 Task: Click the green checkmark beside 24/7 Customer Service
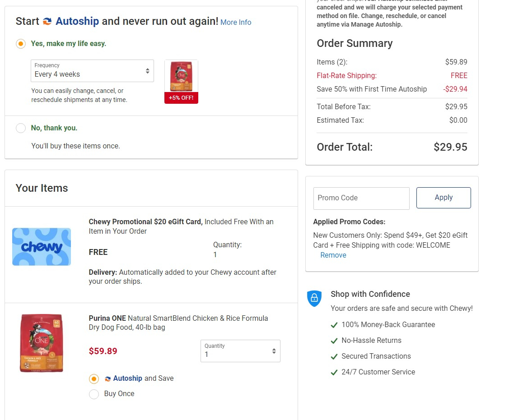pos(334,372)
